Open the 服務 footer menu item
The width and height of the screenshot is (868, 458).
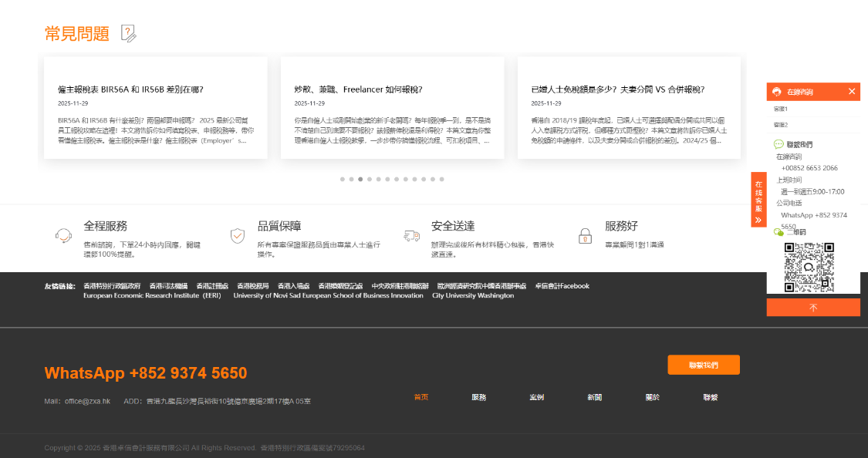click(x=479, y=397)
